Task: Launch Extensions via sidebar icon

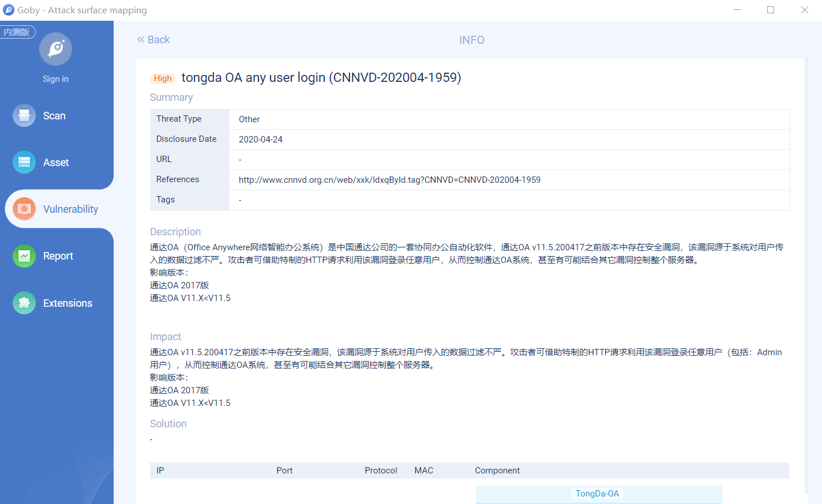Action: [x=24, y=303]
